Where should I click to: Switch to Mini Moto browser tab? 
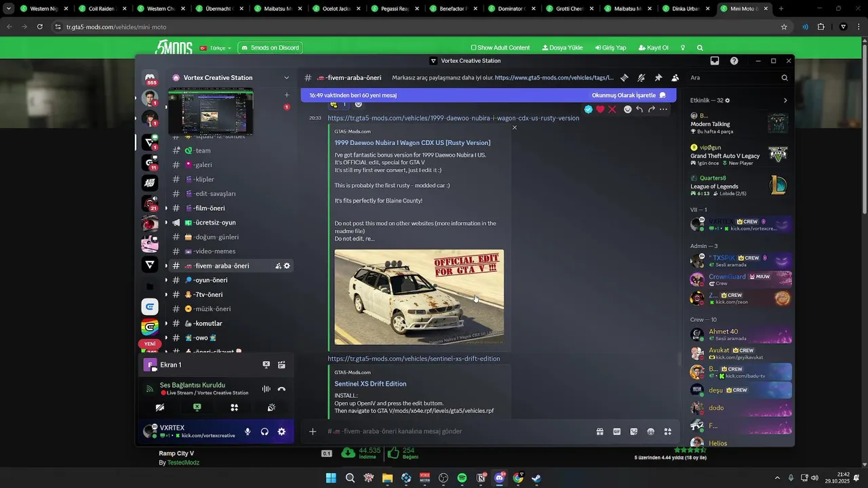(745, 9)
